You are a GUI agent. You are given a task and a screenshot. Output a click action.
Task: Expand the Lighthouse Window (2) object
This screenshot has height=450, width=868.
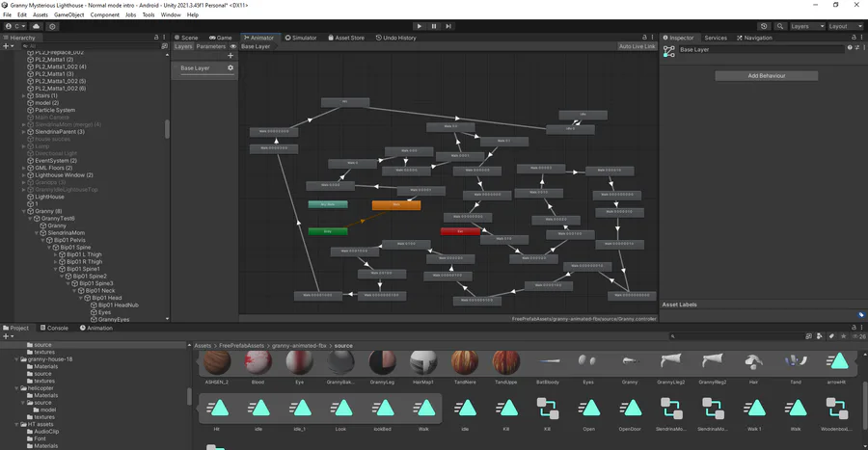(24, 175)
